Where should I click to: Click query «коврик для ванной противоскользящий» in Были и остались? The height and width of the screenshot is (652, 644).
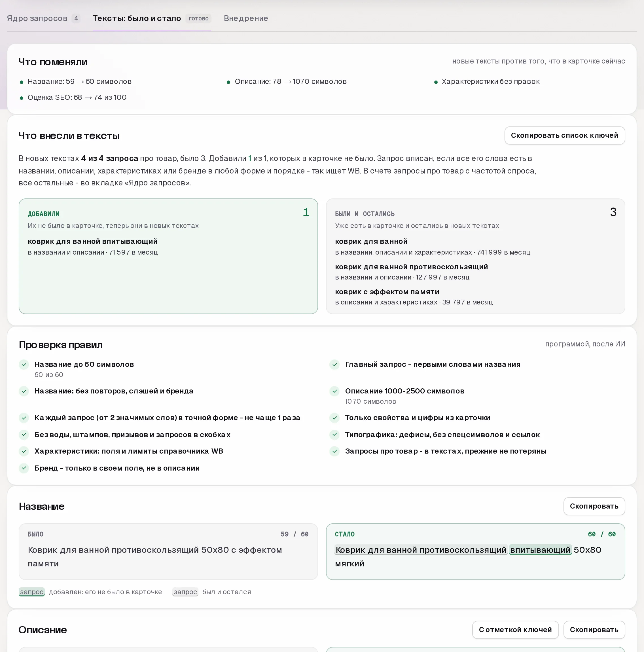click(x=412, y=266)
